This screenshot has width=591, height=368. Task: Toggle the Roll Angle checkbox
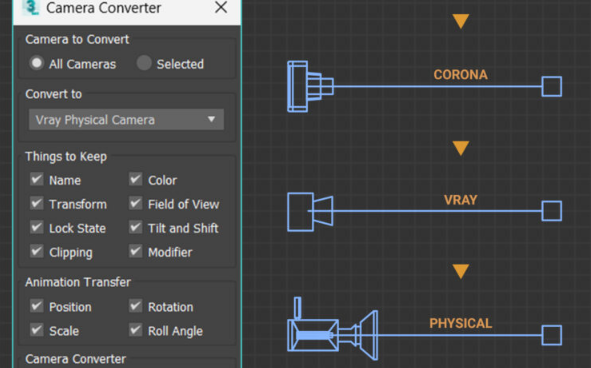pos(136,330)
